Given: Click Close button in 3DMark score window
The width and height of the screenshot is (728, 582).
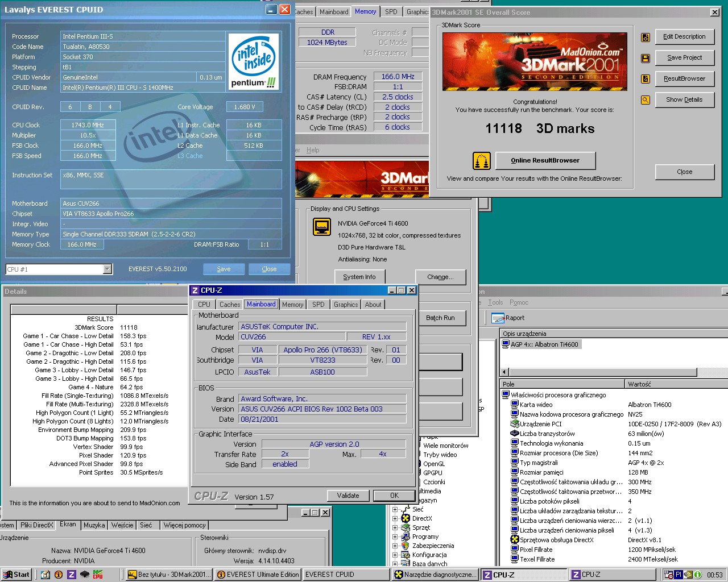Looking at the screenshot, I should click(684, 172).
